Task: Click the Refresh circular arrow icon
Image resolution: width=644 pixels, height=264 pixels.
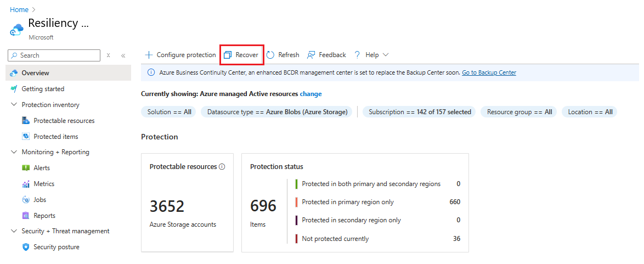Action: (270, 55)
